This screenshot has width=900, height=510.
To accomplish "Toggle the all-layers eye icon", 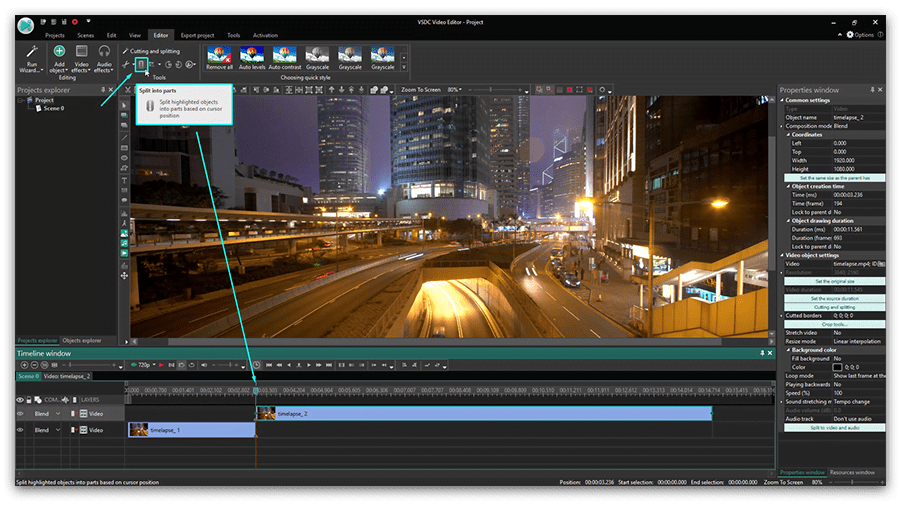I will [x=20, y=400].
